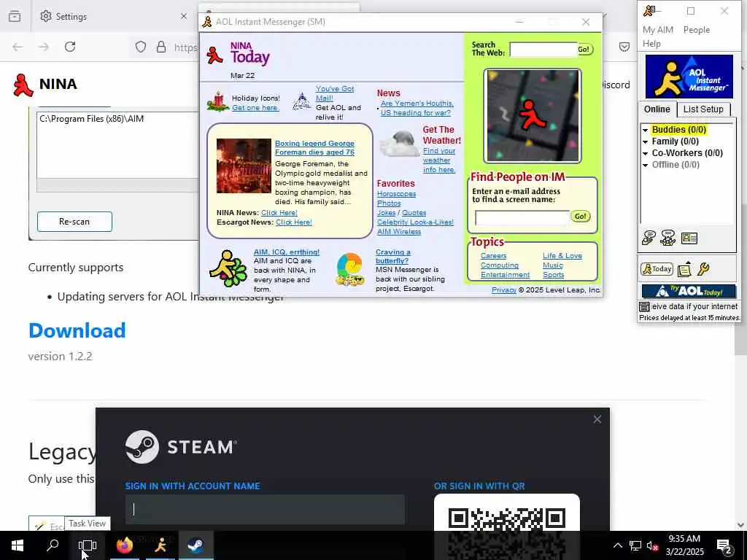Open the Today button in Buddy List
747x560 pixels.
(657, 269)
